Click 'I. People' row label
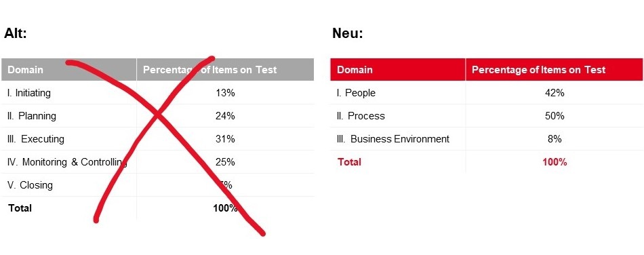This screenshot has width=644, height=255. [356, 93]
